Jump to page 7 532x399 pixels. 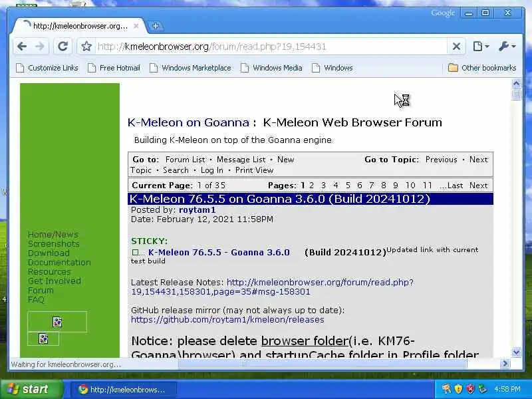click(x=372, y=186)
